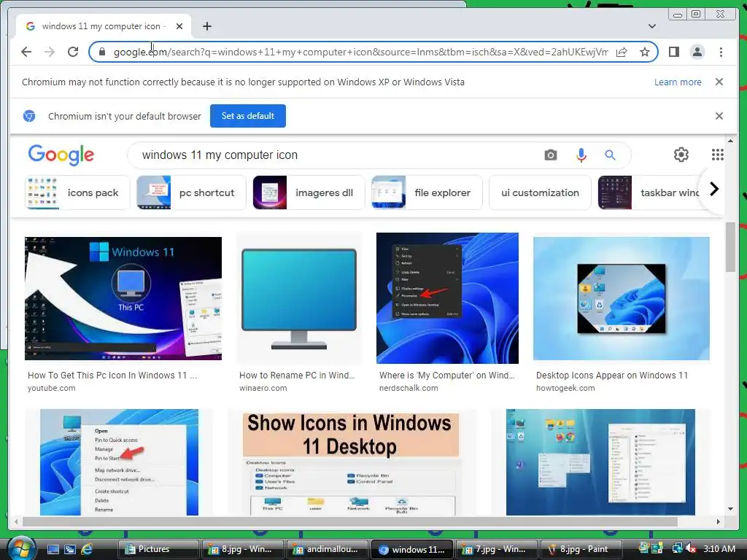
Task: Filter results by 'file explorer' chip
Action: coord(427,192)
